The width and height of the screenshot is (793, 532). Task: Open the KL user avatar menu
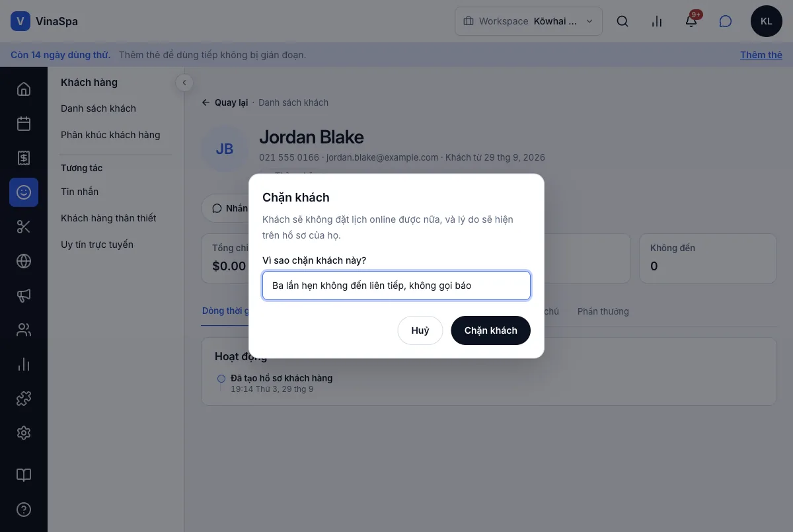click(x=767, y=21)
